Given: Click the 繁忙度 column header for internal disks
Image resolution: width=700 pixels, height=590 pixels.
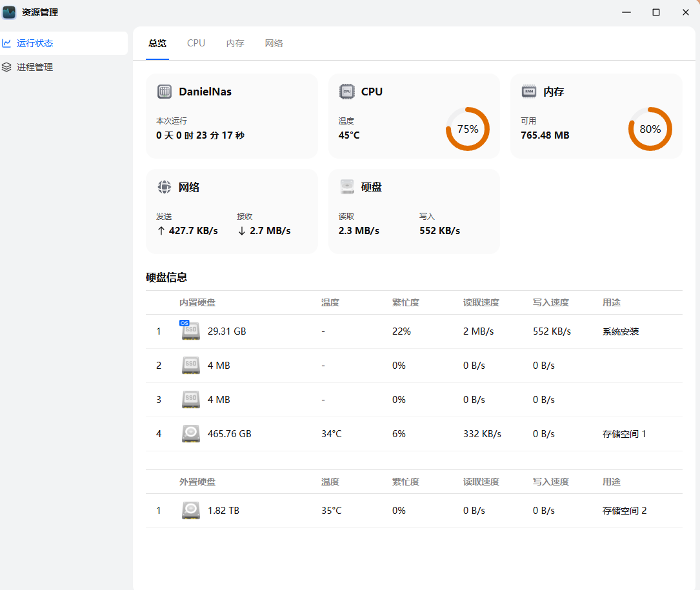Looking at the screenshot, I should [x=405, y=302].
